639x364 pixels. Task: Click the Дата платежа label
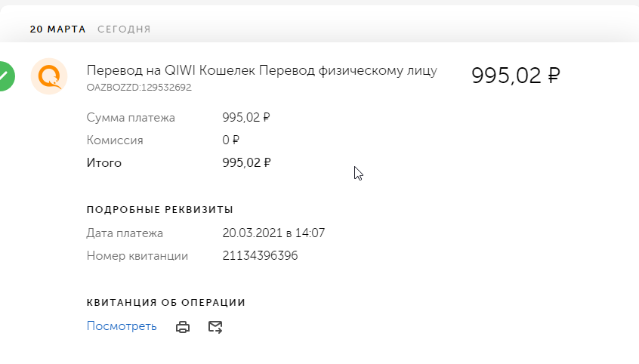pos(125,233)
